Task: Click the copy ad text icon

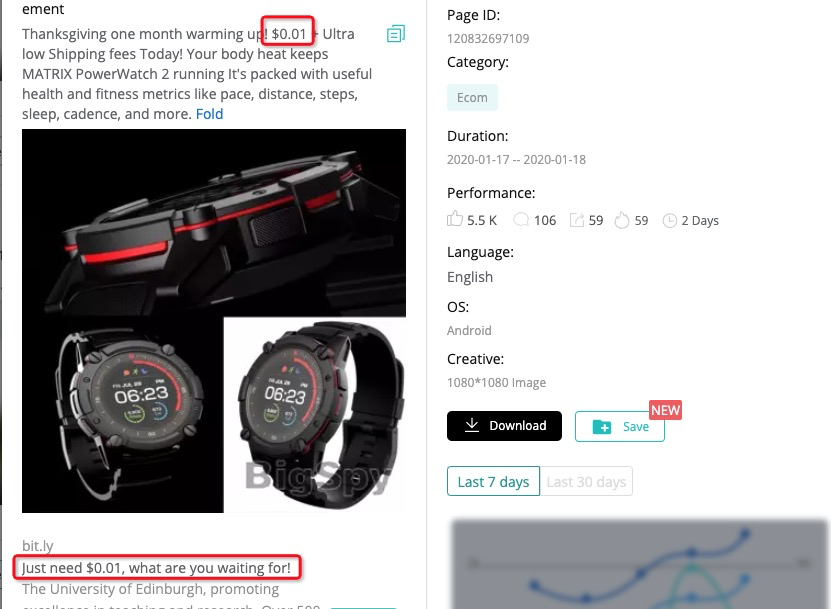Action: coord(396,33)
